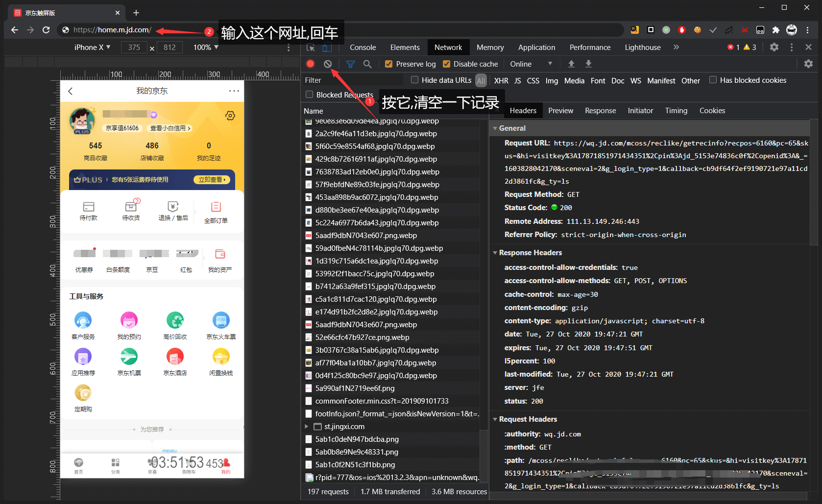
Task: Click 立即查看 PLUS button
Action: click(212, 180)
